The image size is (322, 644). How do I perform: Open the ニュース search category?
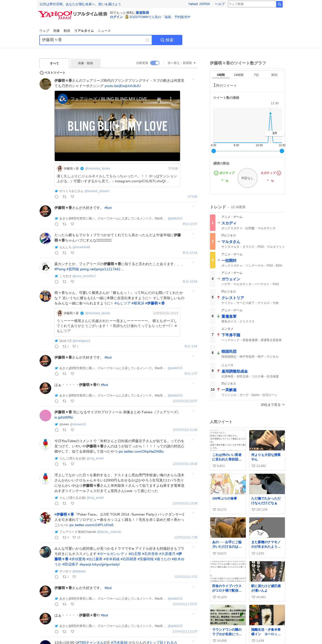(104, 31)
